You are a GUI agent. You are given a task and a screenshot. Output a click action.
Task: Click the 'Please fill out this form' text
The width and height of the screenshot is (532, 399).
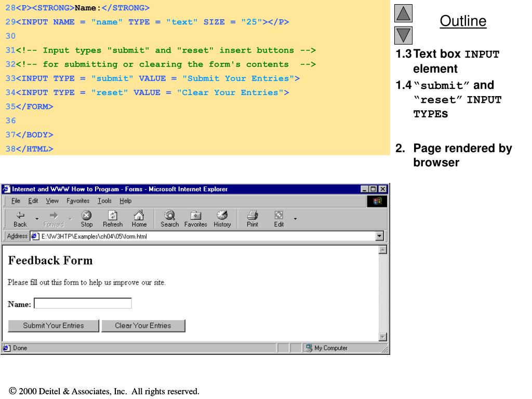click(x=87, y=282)
